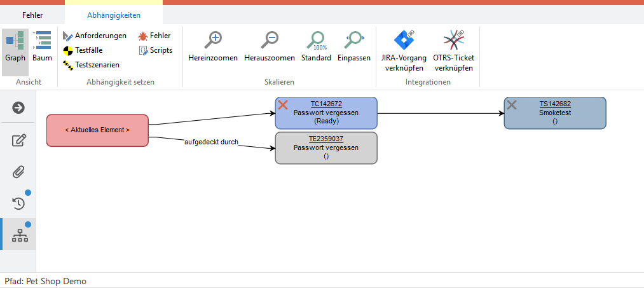The width and height of the screenshot is (644, 288).
Task: Open attachments via paperclip icon
Action: (18, 172)
